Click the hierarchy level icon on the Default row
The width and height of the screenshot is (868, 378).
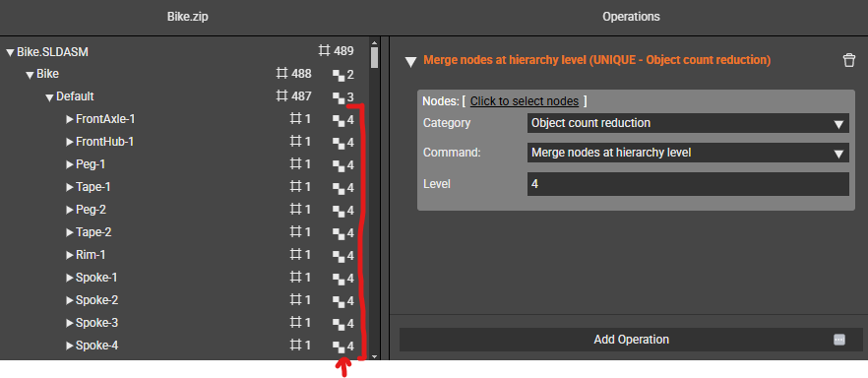(338, 97)
